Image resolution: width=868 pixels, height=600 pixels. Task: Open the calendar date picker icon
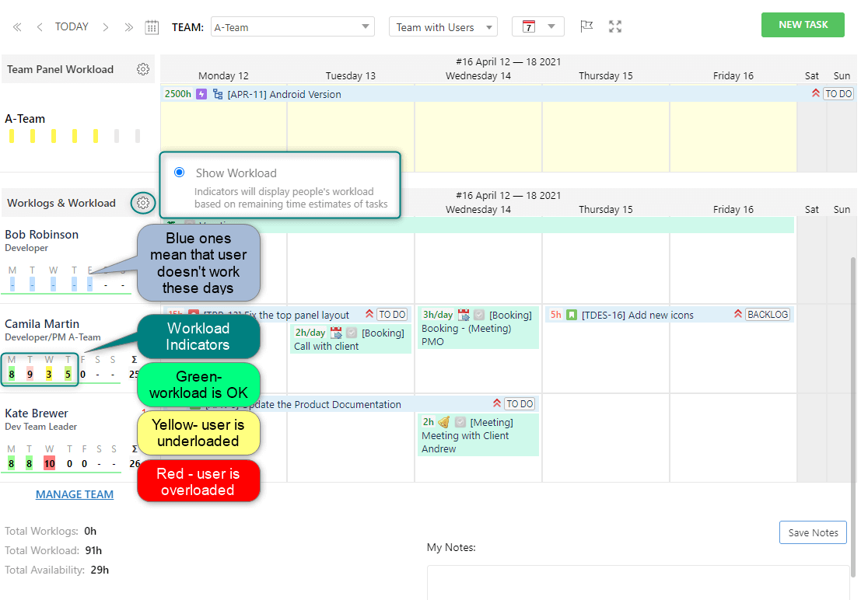pyautogui.click(x=152, y=26)
